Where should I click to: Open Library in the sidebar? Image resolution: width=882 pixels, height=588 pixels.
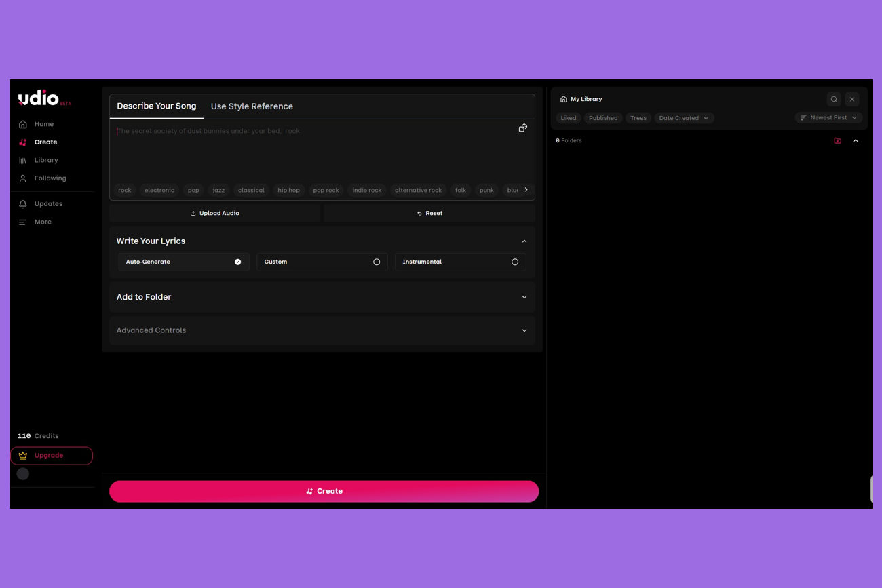point(45,161)
